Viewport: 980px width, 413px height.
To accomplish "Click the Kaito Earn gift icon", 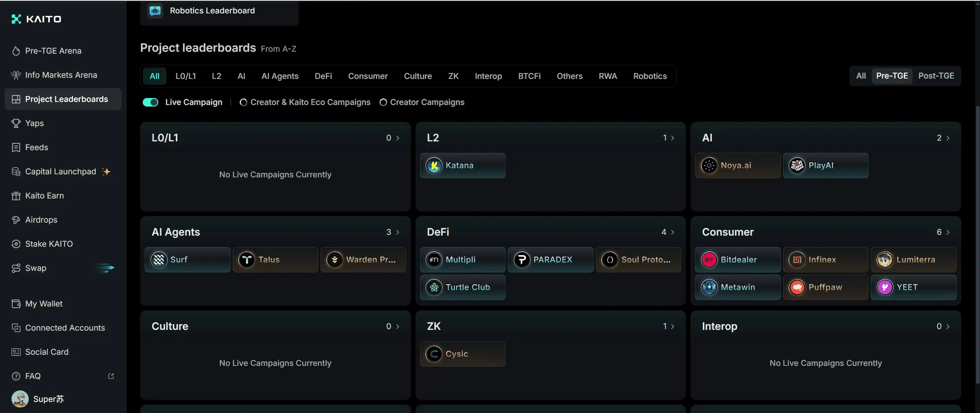I will coord(16,196).
